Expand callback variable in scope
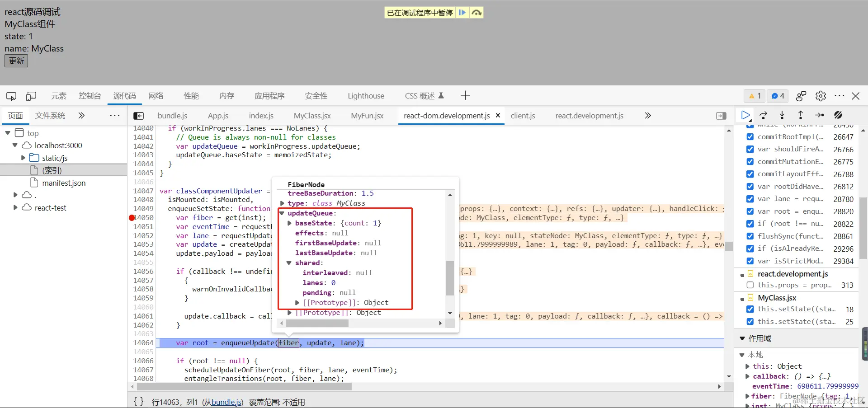 click(x=747, y=376)
